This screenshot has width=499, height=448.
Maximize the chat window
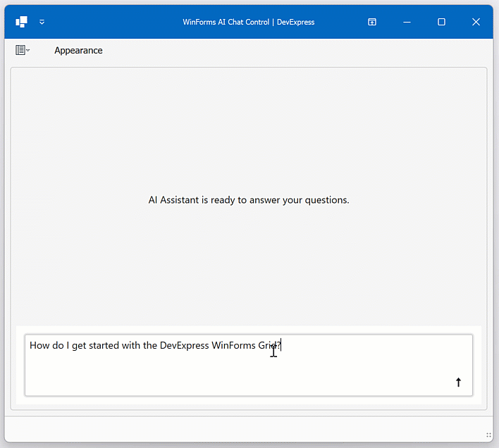click(441, 22)
